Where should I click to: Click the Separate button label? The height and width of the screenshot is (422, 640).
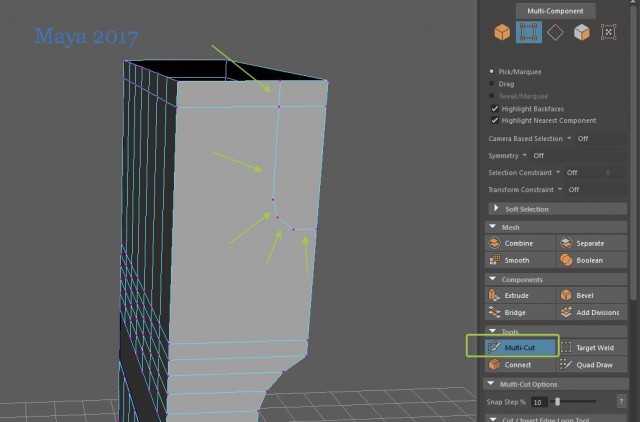click(x=590, y=243)
